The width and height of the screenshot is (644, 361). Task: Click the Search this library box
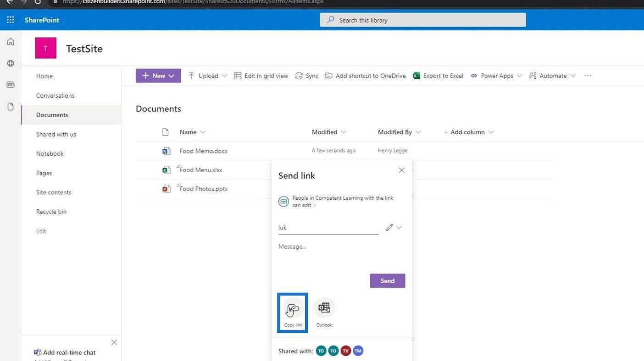click(x=423, y=20)
